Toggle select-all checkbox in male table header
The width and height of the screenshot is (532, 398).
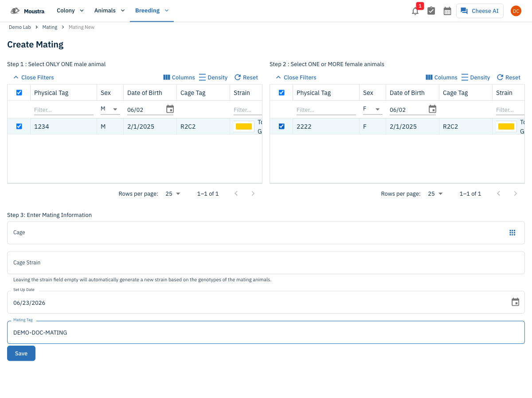(19, 93)
